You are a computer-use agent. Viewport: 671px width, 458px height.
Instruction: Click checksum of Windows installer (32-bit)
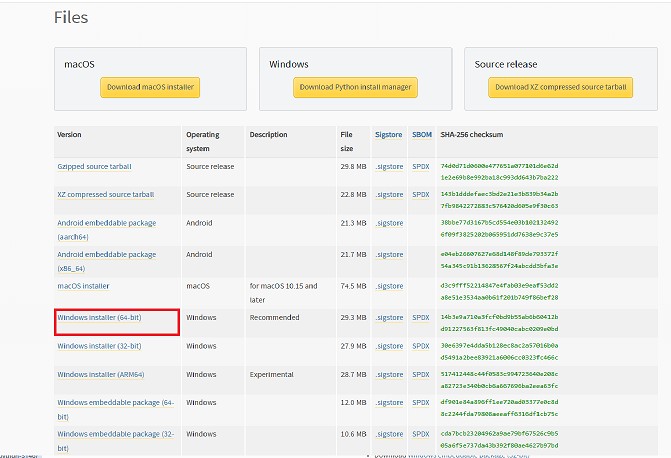pyautogui.click(x=499, y=351)
